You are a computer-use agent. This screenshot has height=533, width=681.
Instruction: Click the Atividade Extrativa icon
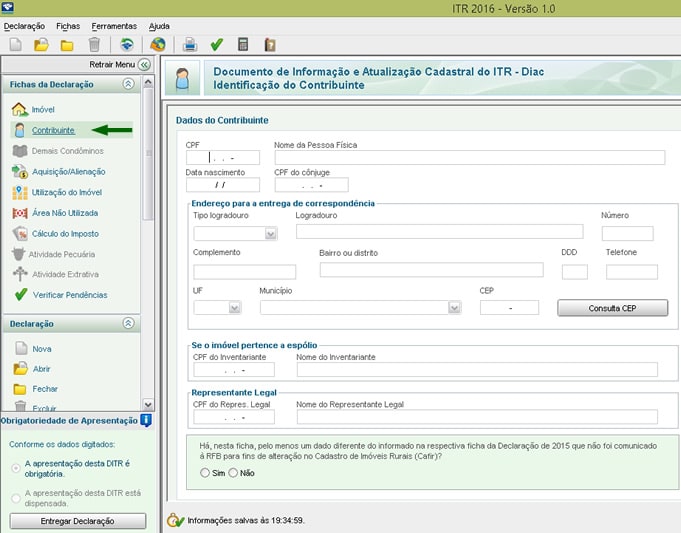pos(20,274)
